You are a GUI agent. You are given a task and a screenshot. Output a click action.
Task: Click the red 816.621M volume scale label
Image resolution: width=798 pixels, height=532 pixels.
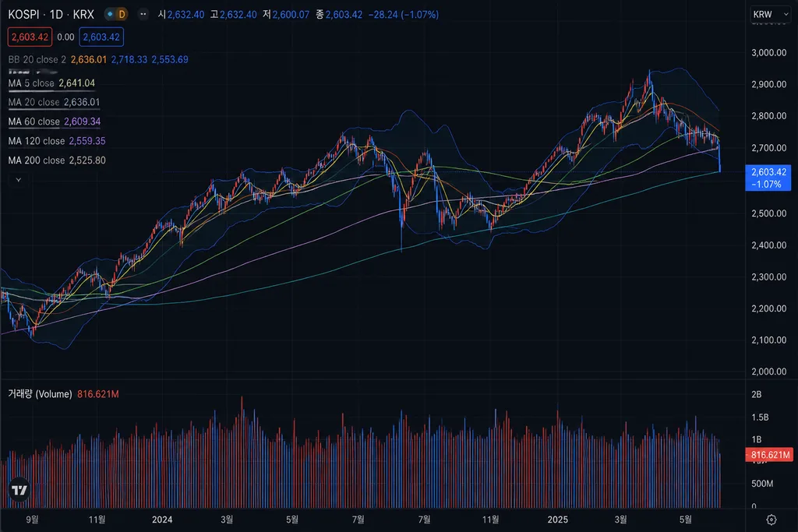(x=769, y=455)
